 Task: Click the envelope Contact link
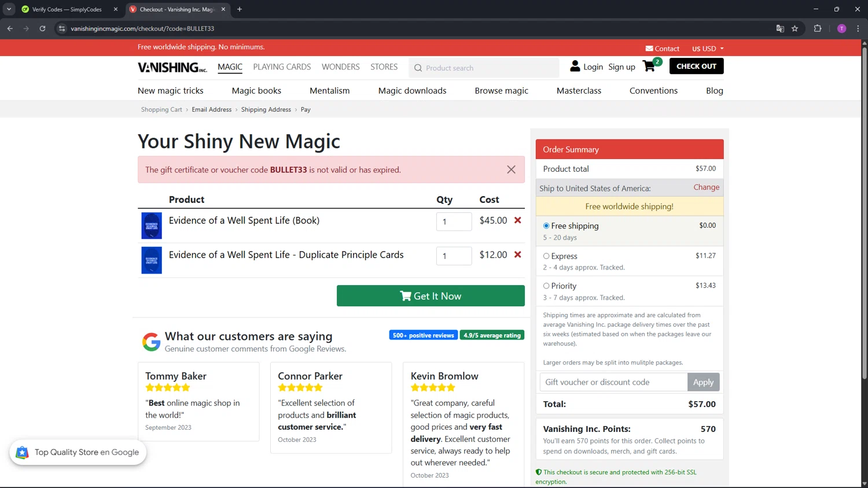662,49
